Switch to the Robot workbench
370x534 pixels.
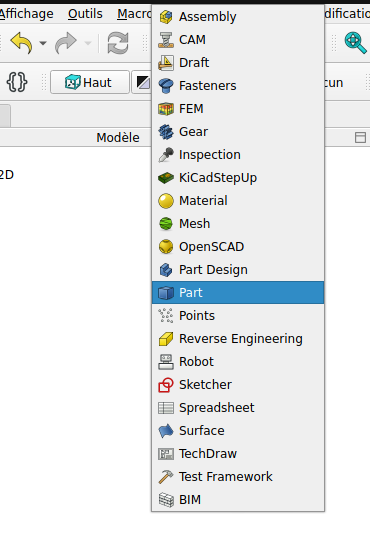(x=238, y=362)
